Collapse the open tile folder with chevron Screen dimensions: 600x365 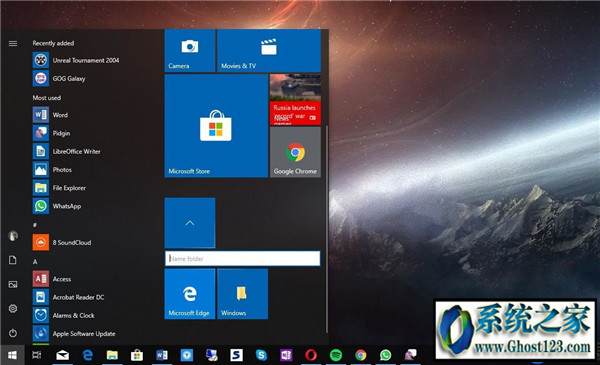click(x=190, y=223)
